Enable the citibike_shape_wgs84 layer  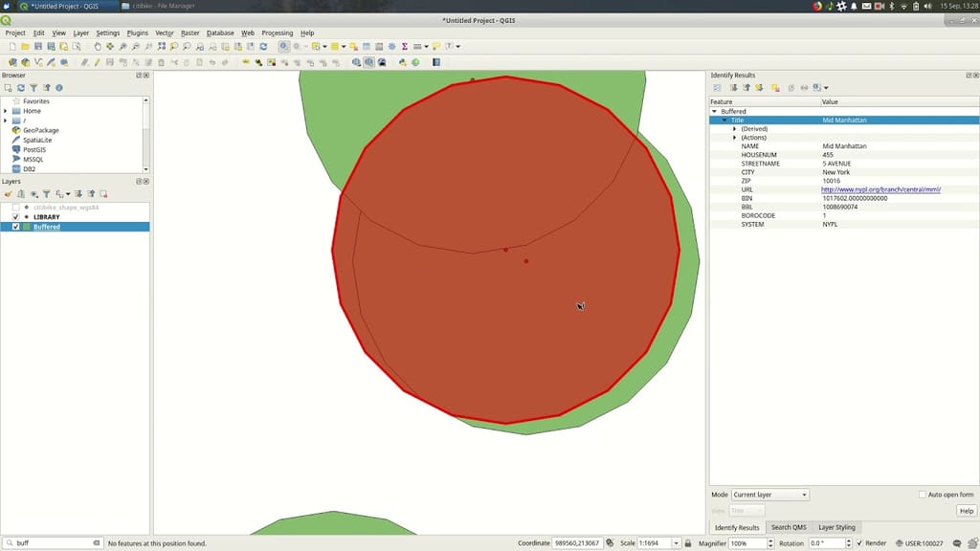(x=15, y=207)
